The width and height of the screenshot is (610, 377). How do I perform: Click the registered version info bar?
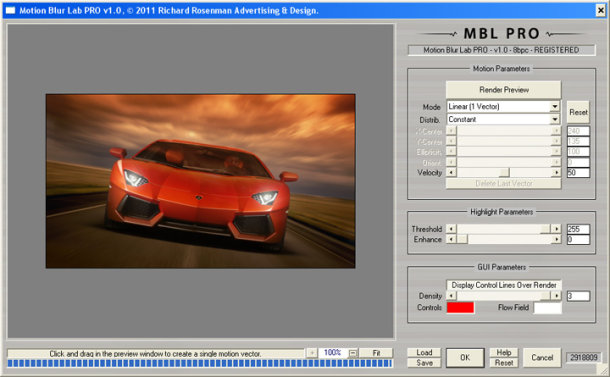[501, 50]
